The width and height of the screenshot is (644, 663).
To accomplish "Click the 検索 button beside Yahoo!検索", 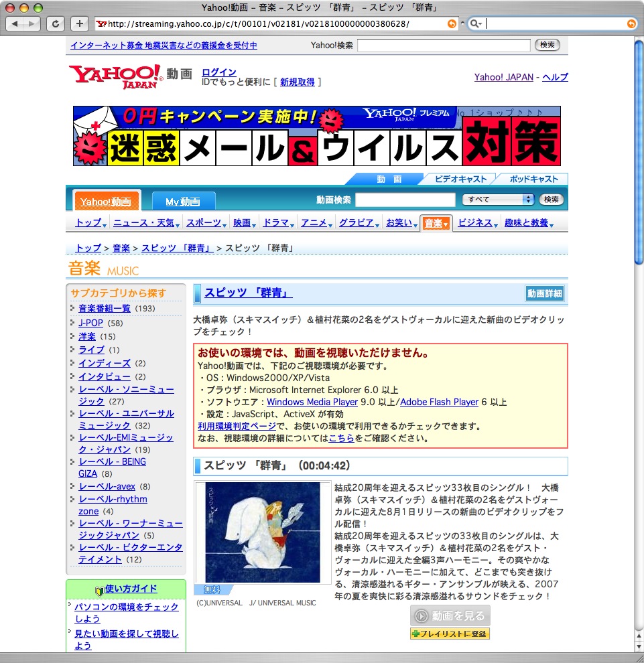I will point(547,45).
